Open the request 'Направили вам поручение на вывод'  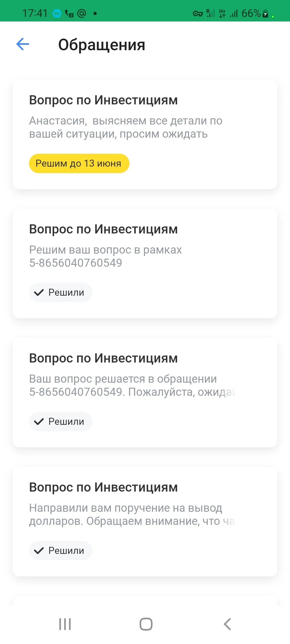click(145, 522)
